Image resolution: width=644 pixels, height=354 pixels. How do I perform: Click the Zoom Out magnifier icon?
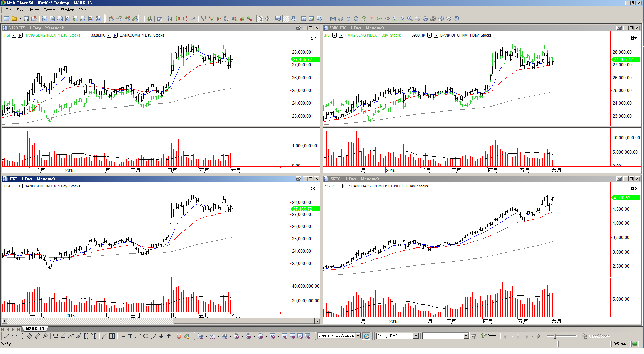[x=417, y=19]
